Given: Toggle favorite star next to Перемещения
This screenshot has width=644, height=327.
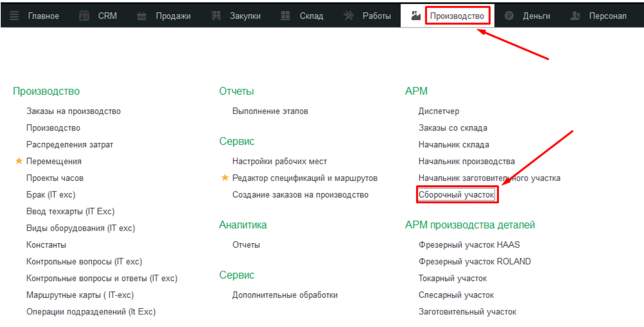Looking at the screenshot, I should [19, 161].
